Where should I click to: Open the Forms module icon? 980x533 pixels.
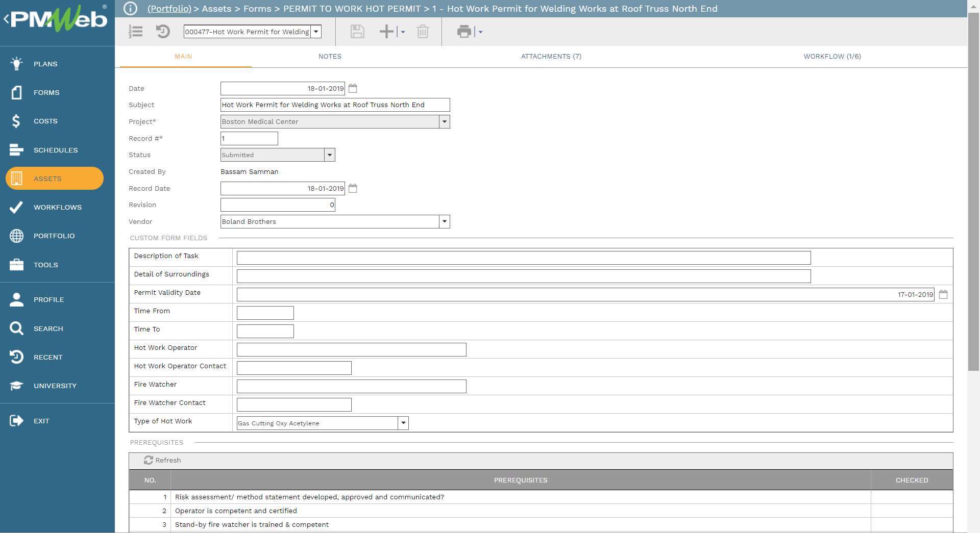[16, 92]
